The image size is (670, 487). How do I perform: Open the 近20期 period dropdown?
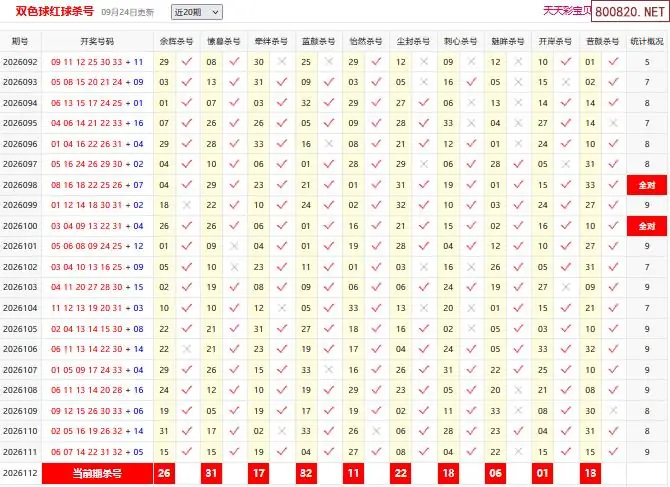tap(197, 12)
